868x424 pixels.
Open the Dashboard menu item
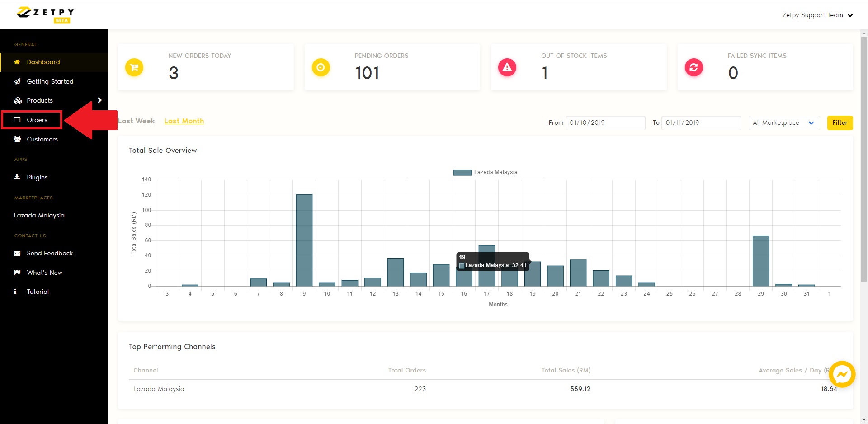click(x=54, y=62)
